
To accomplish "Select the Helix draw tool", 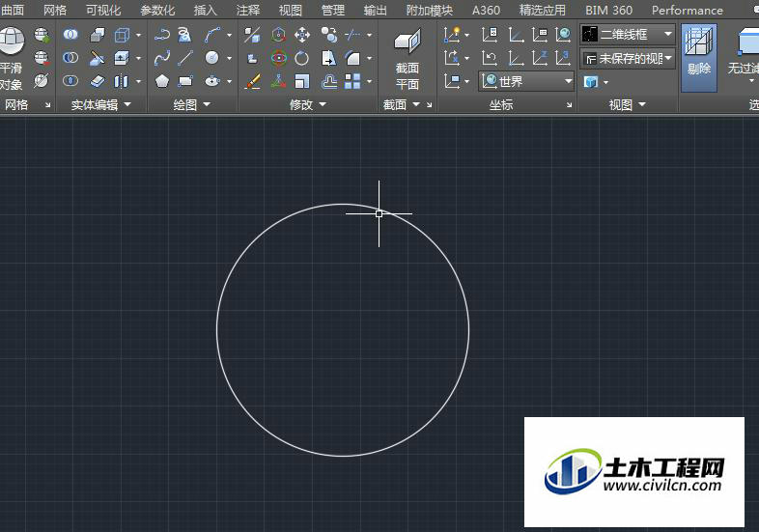I will tap(184, 35).
